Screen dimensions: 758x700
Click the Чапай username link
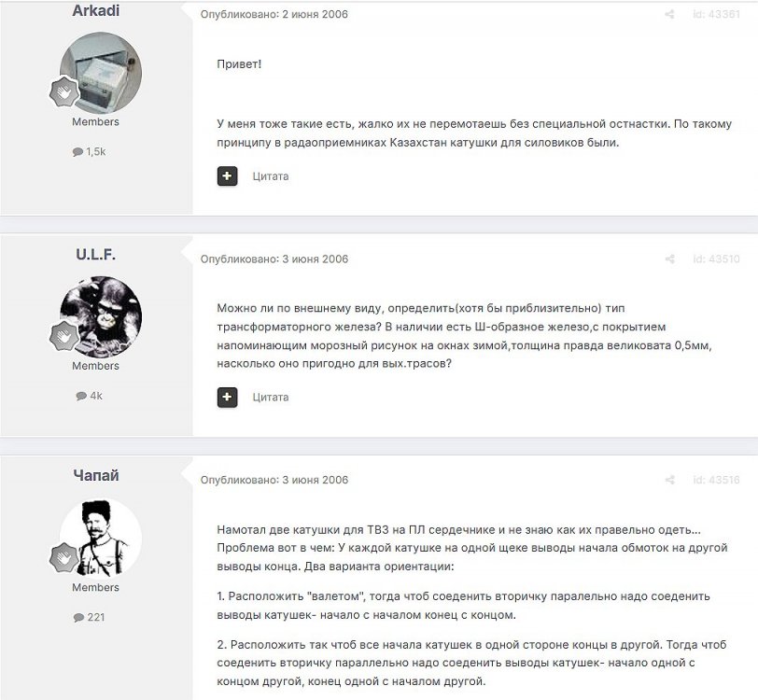click(x=96, y=475)
